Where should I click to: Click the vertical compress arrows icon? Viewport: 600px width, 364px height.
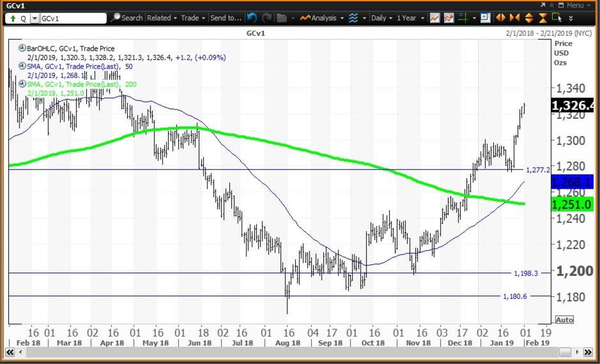(543, 18)
